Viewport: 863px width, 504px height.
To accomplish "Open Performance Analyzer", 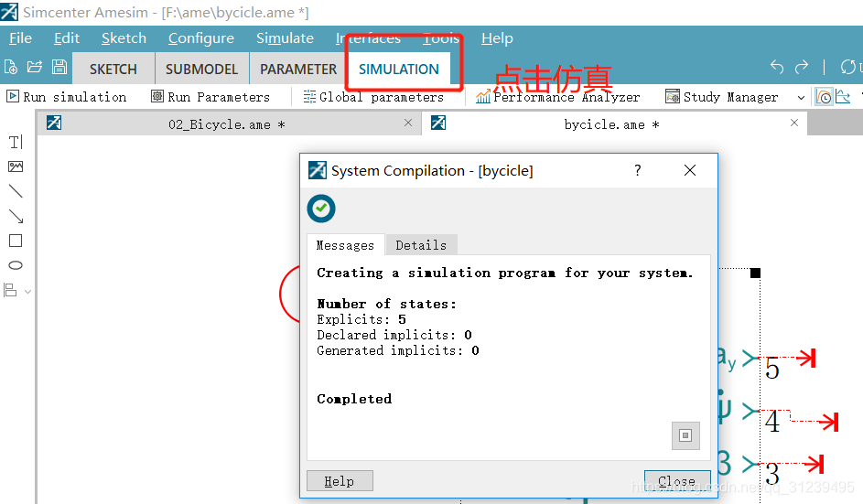I will point(558,97).
